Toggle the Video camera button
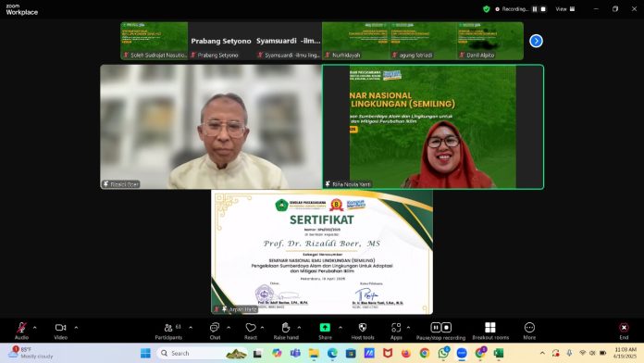The image size is (644, 363). [x=61, y=331]
